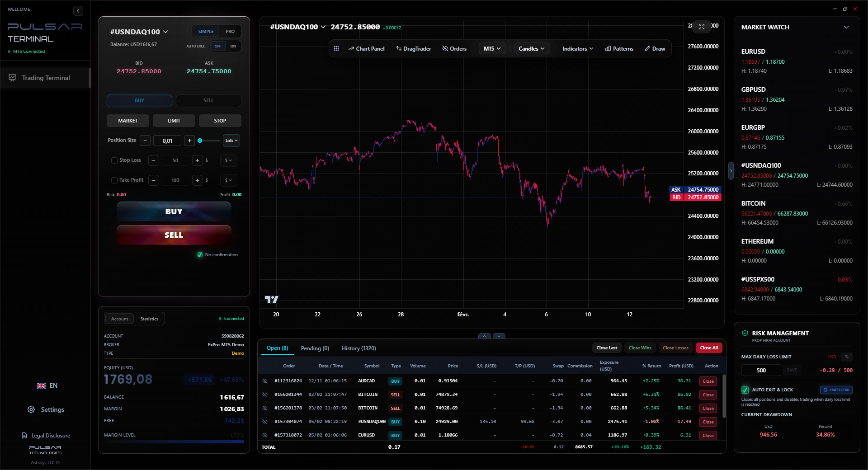Enable the Stop Loss checkbox
The width and height of the screenshot is (868, 470).
(x=114, y=160)
